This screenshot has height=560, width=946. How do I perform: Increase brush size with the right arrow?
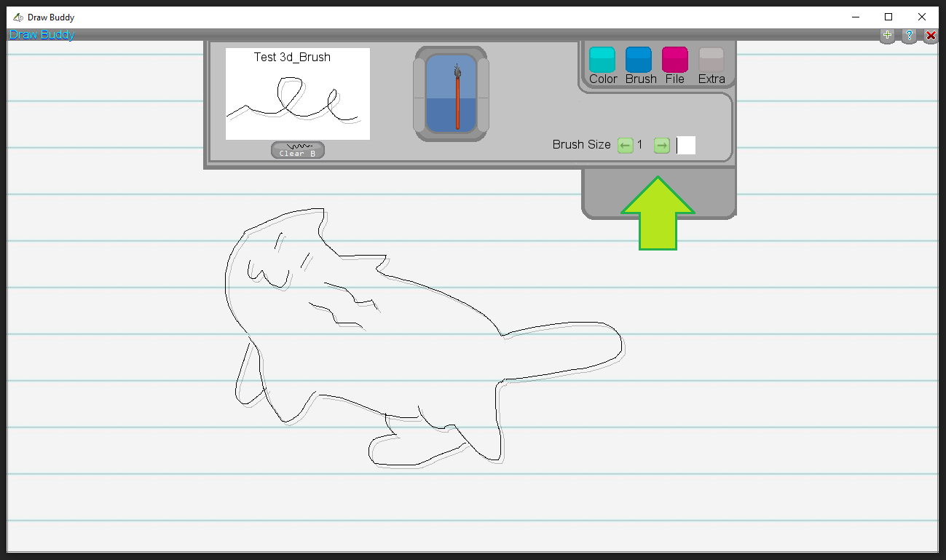click(661, 146)
